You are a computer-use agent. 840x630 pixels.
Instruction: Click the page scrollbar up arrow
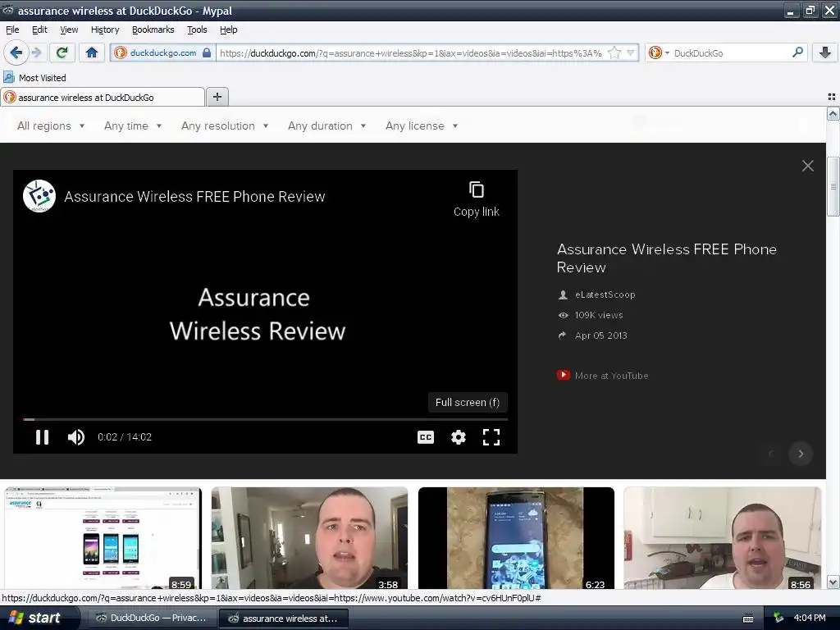[x=833, y=113]
